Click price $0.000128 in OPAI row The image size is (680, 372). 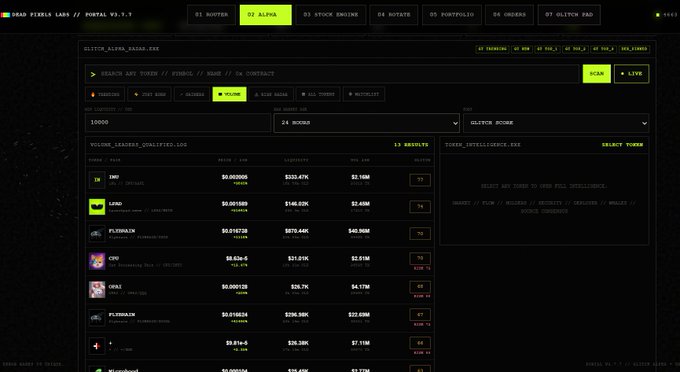tap(235, 287)
